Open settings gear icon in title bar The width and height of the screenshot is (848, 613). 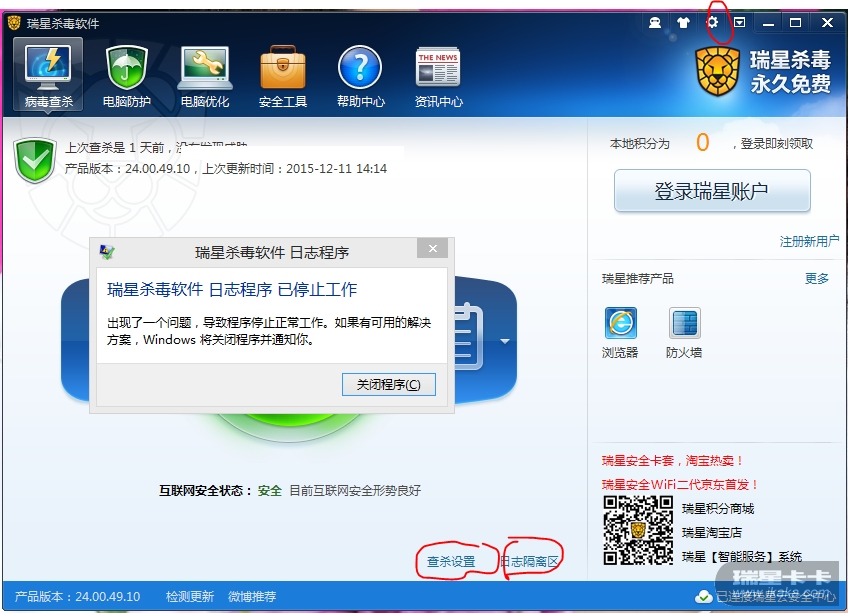712,22
